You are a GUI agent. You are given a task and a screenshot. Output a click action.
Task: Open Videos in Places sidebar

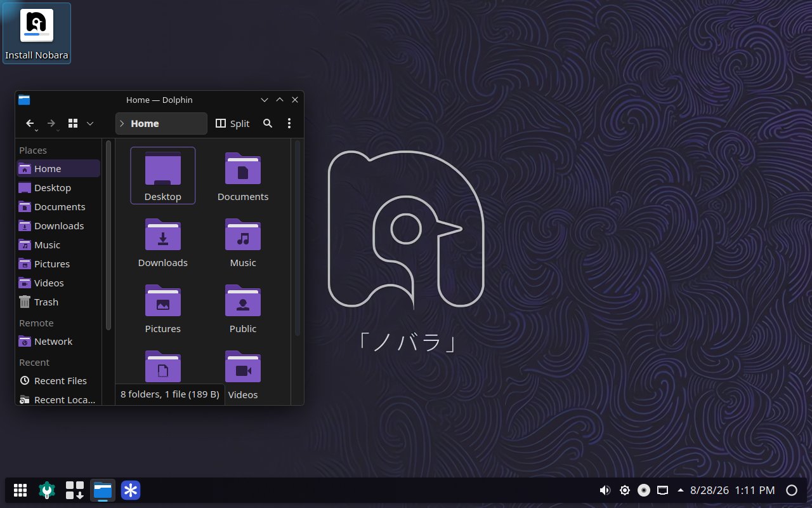click(x=58, y=283)
